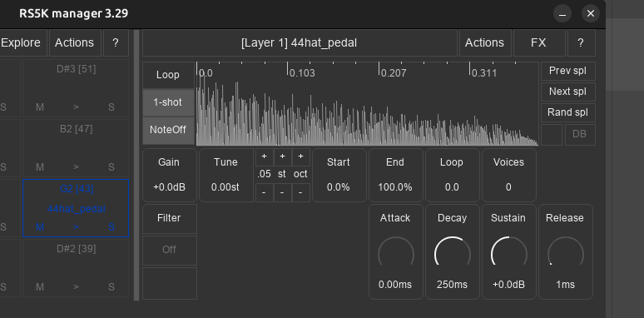The image size is (644, 318).
Task: Solo the G2 [43] 44hat_pedal pad
Action: point(111,227)
